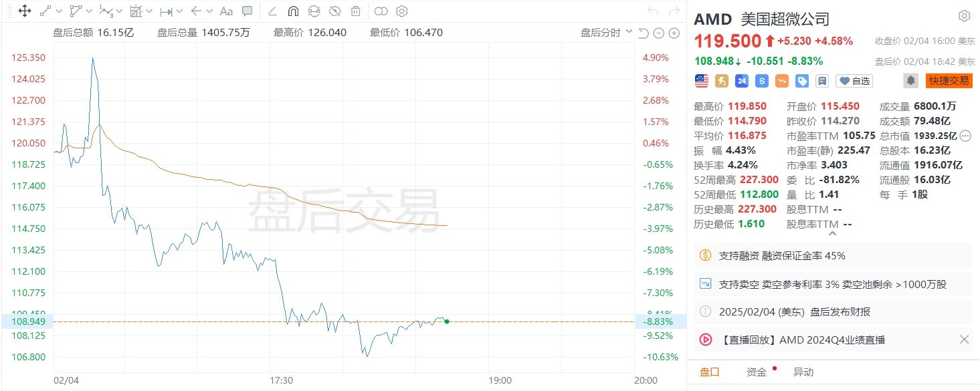This screenshot has height=391, width=980.
Task: Switch to the 异动 tab
Action: tap(803, 372)
